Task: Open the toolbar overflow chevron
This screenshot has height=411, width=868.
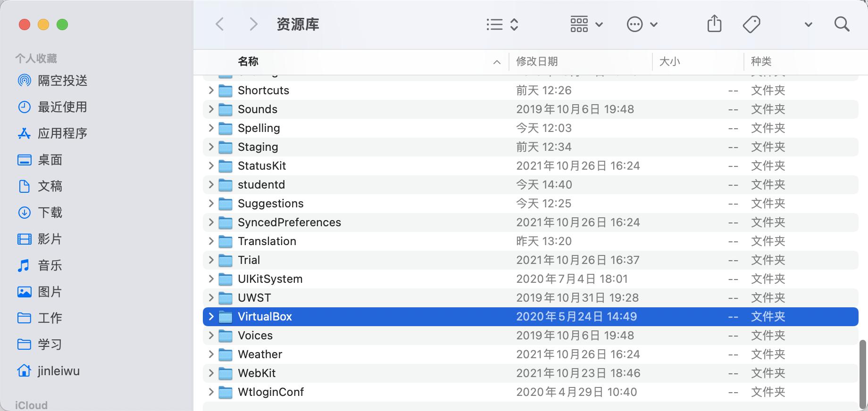Action: [x=808, y=25]
